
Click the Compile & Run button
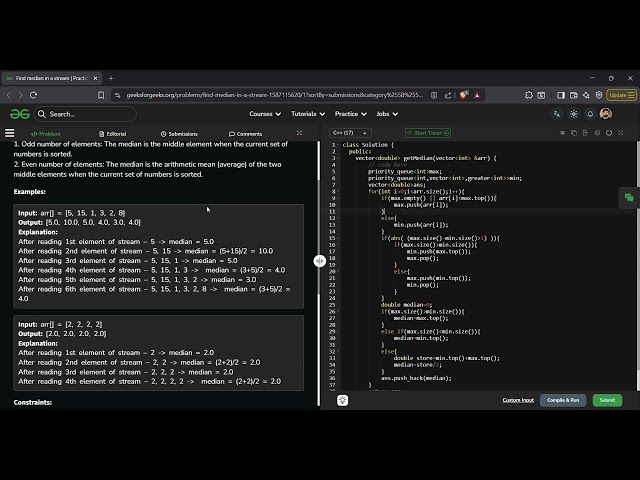563,400
